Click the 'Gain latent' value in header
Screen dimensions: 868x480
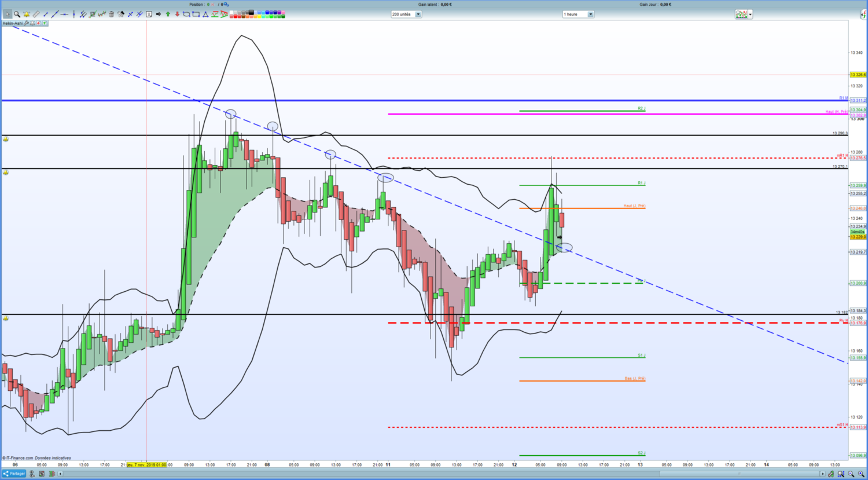[446, 4]
